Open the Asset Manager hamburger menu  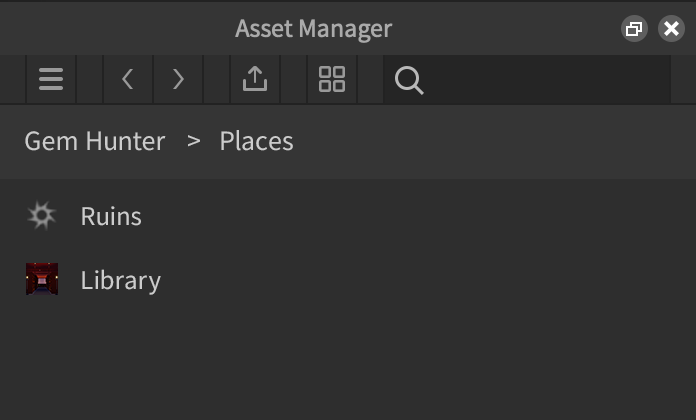[50, 80]
